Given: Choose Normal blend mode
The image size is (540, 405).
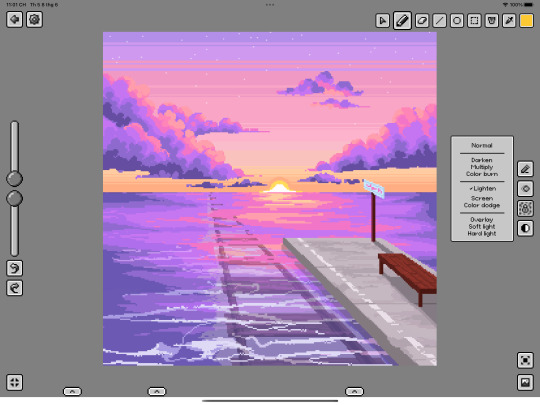Looking at the screenshot, I should click(x=482, y=145).
